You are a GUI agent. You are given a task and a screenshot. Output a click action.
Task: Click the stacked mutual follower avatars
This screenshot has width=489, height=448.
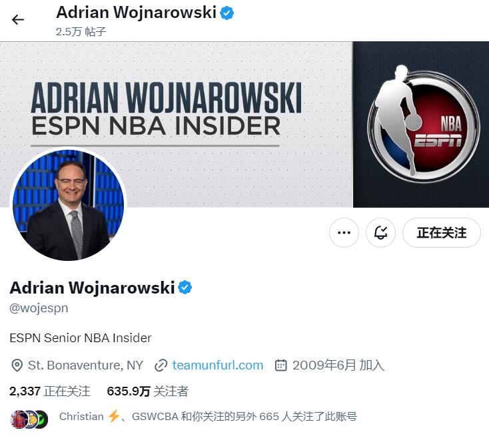coord(29,419)
